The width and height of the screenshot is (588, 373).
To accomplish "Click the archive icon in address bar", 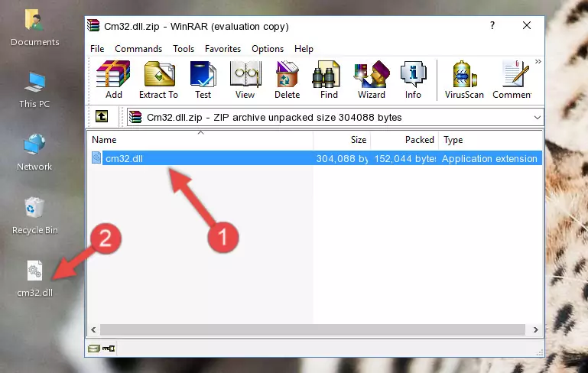I will [135, 117].
